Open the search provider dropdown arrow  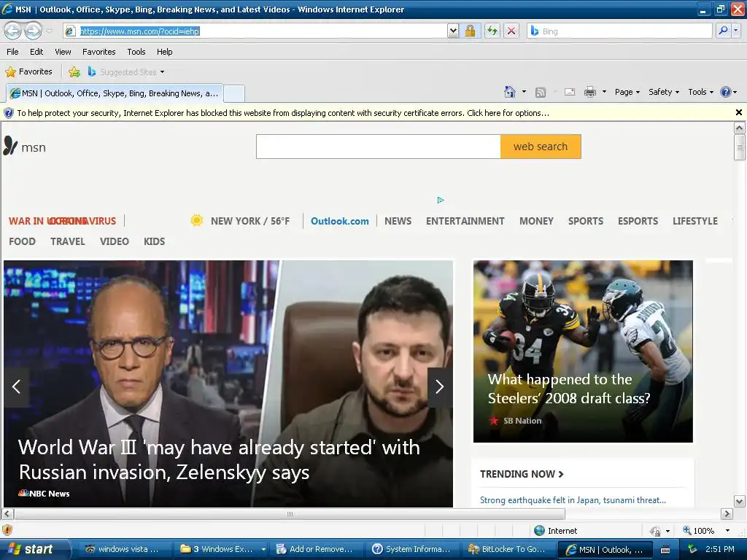(736, 31)
